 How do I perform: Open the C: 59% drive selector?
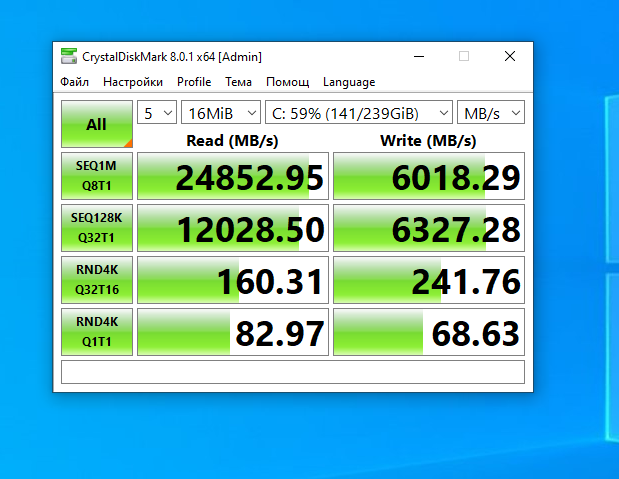[359, 113]
